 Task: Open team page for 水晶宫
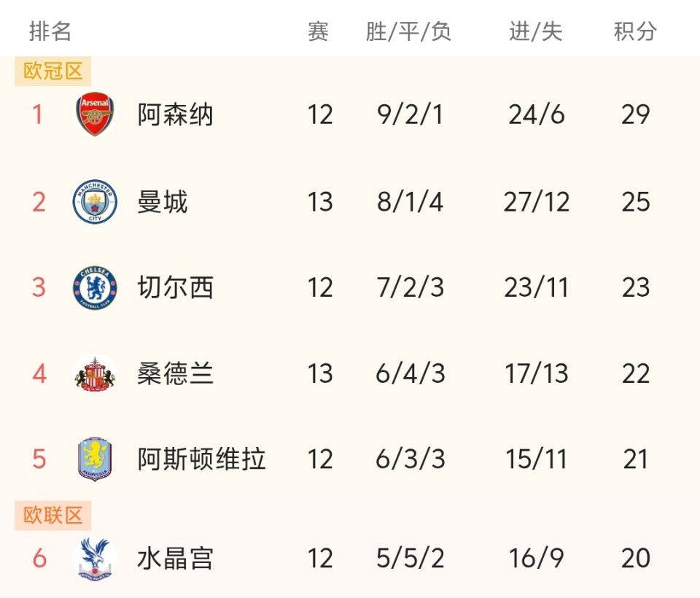175,559
